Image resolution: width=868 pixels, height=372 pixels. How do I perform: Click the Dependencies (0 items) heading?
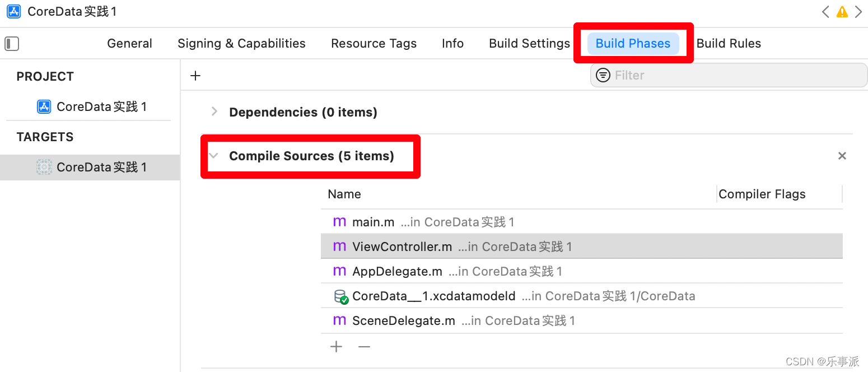point(303,112)
